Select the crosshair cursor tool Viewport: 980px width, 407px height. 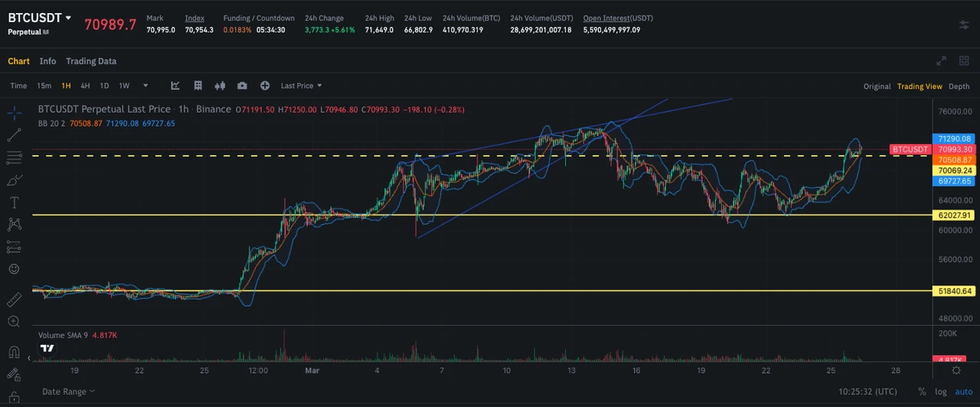pyautogui.click(x=14, y=113)
